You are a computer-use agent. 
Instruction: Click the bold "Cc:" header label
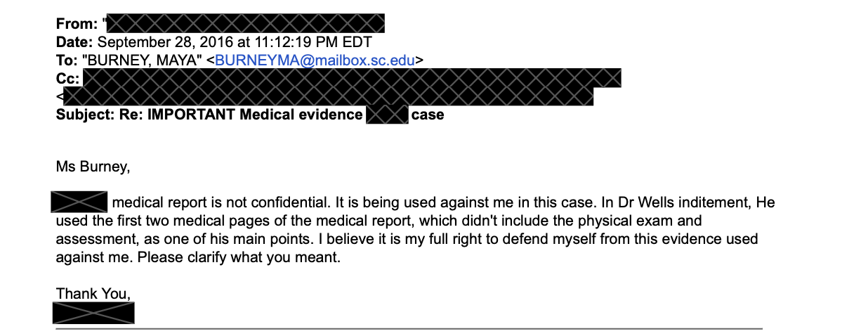pos(68,79)
